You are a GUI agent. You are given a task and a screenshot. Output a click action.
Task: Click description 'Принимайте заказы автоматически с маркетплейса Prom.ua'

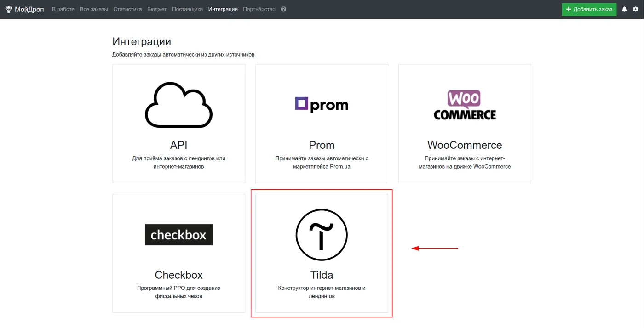click(x=322, y=163)
